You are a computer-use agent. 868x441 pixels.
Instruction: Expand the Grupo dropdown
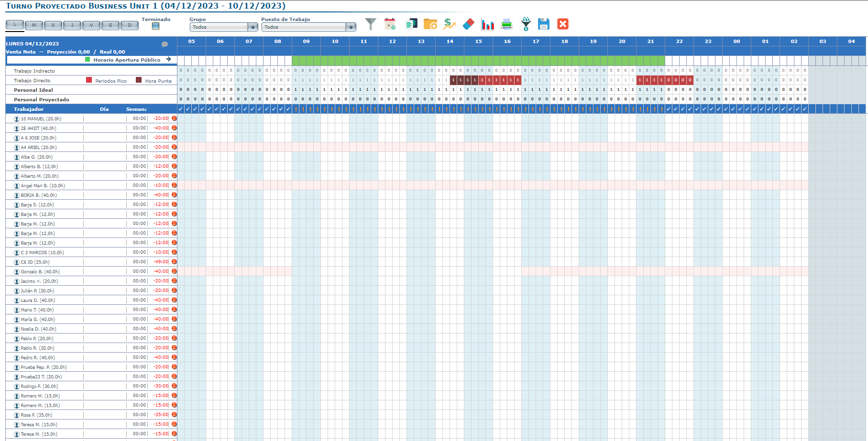pyautogui.click(x=253, y=27)
